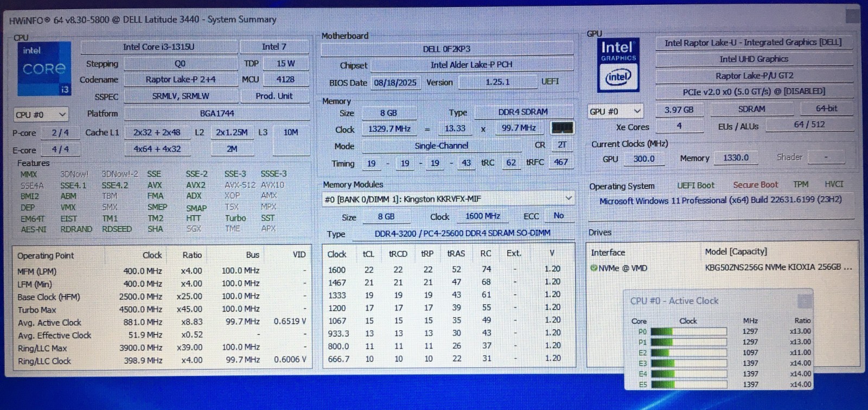The image size is (868, 410).
Task: Close the CPU #0 Active Clock panel
Action: click(x=805, y=301)
